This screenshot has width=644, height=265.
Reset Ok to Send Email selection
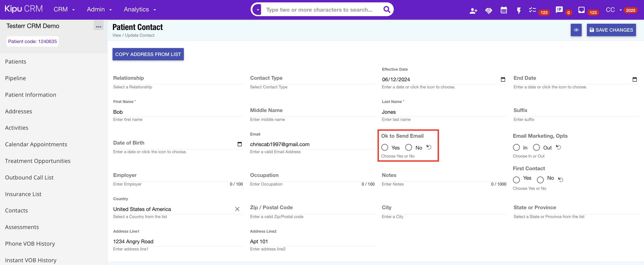tap(429, 147)
